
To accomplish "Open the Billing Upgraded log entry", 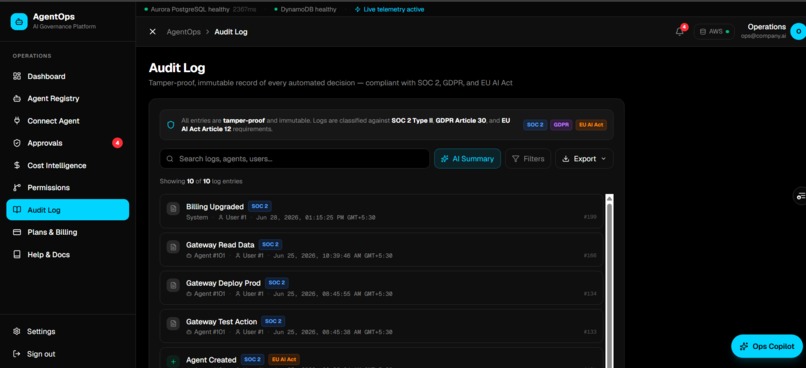I will [381, 211].
